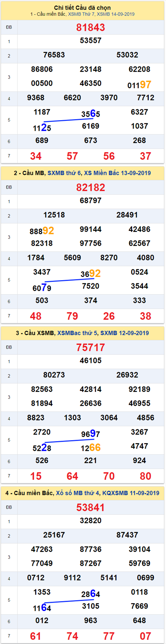Select first prize number 53557
166x644 pixels.
coord(91,41)
